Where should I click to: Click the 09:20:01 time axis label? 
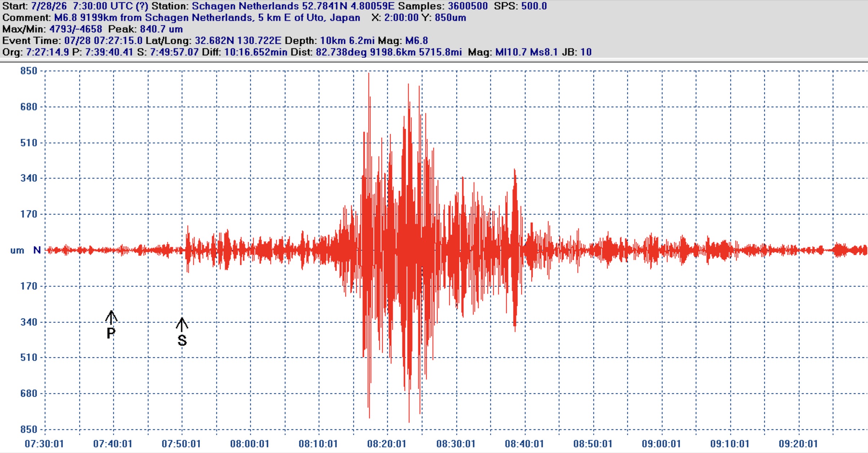click(x=798, y=444)
